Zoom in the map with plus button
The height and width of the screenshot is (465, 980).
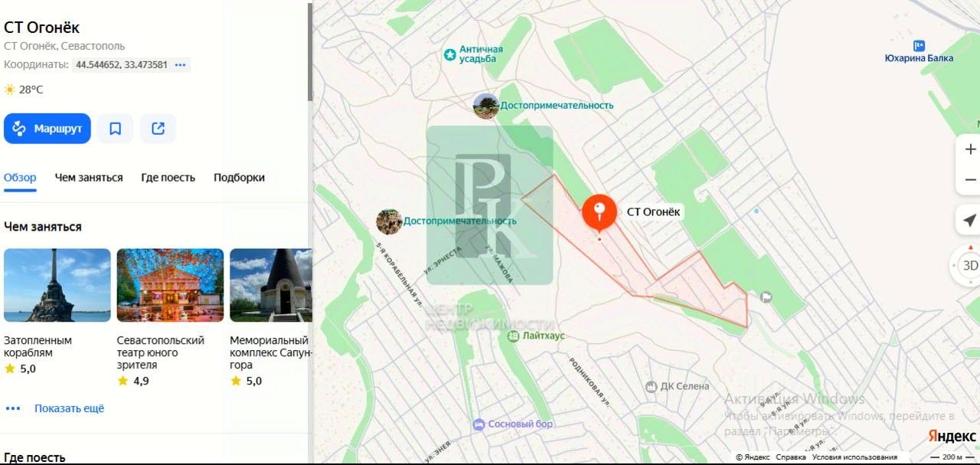(971, 149)
